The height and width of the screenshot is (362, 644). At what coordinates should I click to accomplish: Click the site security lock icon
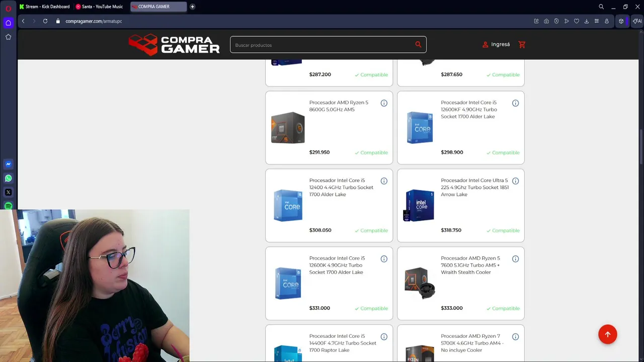[x=58, y=21]
